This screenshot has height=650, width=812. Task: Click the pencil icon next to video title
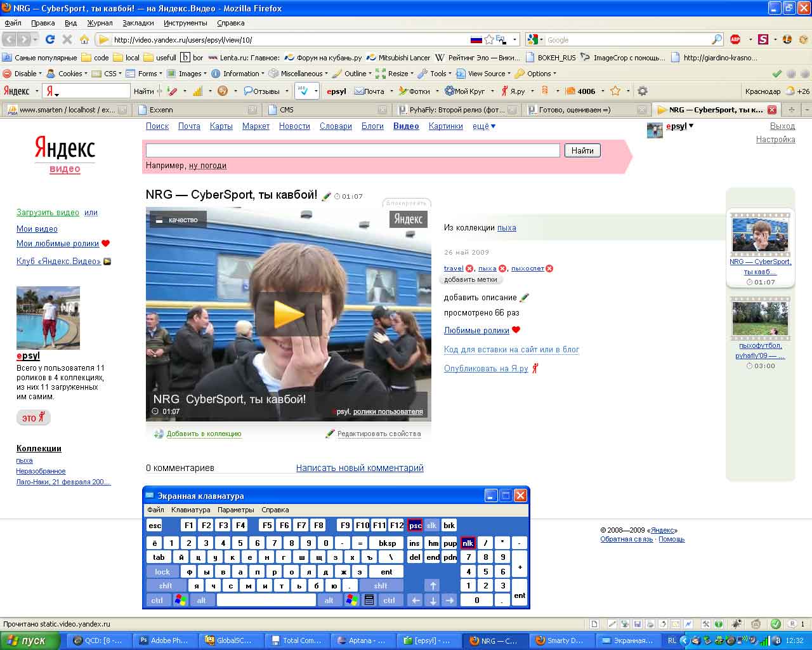tap(327, 197)
